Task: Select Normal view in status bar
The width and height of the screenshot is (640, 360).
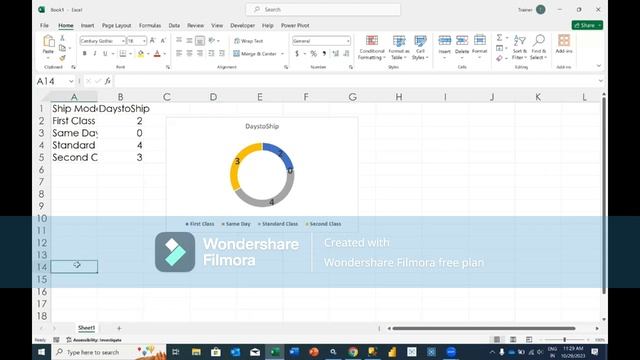Action: (497, 340)
